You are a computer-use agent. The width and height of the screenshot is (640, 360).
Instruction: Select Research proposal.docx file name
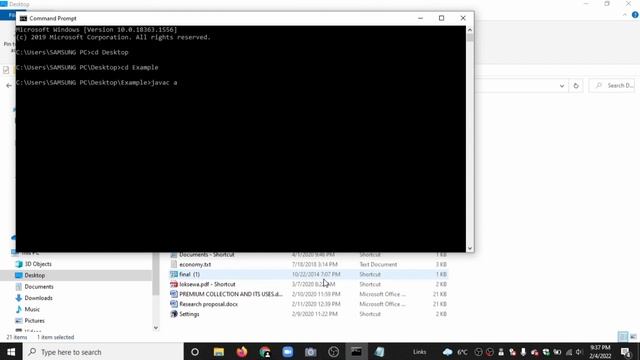point(209,304)
